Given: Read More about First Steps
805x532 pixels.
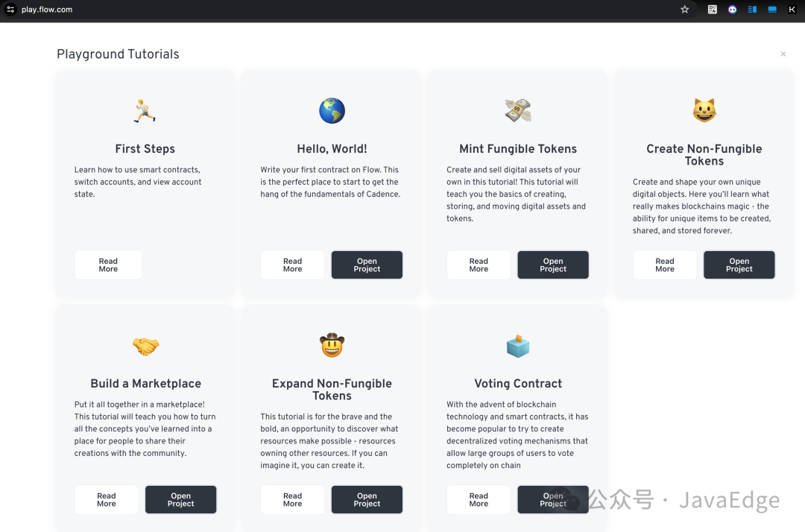Looking at the screenshot, I should click(108, 265).
